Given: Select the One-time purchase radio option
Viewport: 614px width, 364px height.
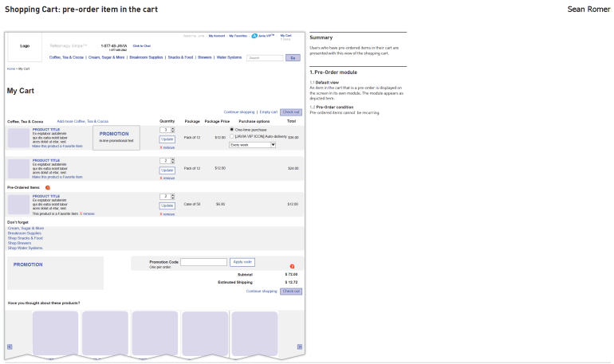Looking at the screenshot, I should (232, 129).
